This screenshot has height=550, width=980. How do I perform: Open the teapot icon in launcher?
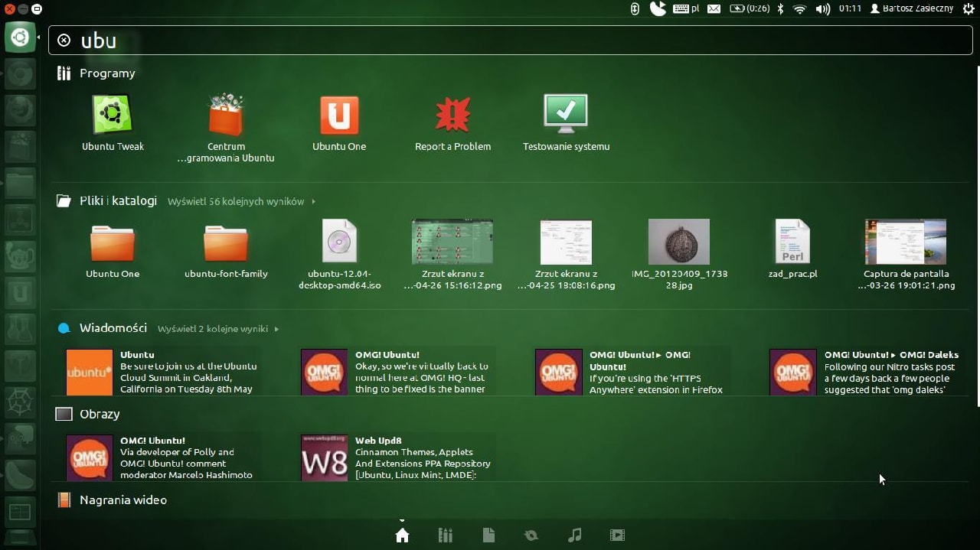[20, 256]
